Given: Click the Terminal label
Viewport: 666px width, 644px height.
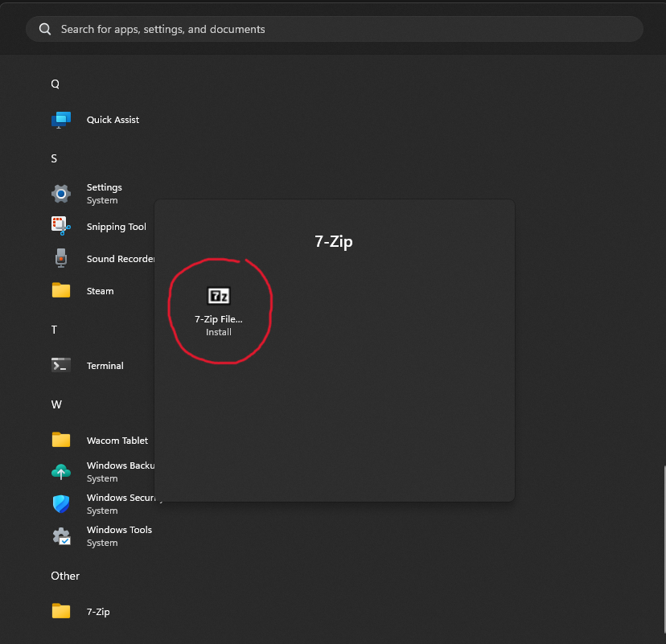Looking at the screenshot, I should pos(105,366).
